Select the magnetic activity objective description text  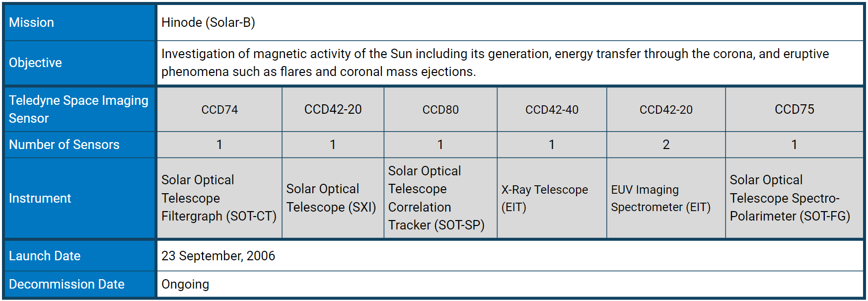click(x=495, y=63)
